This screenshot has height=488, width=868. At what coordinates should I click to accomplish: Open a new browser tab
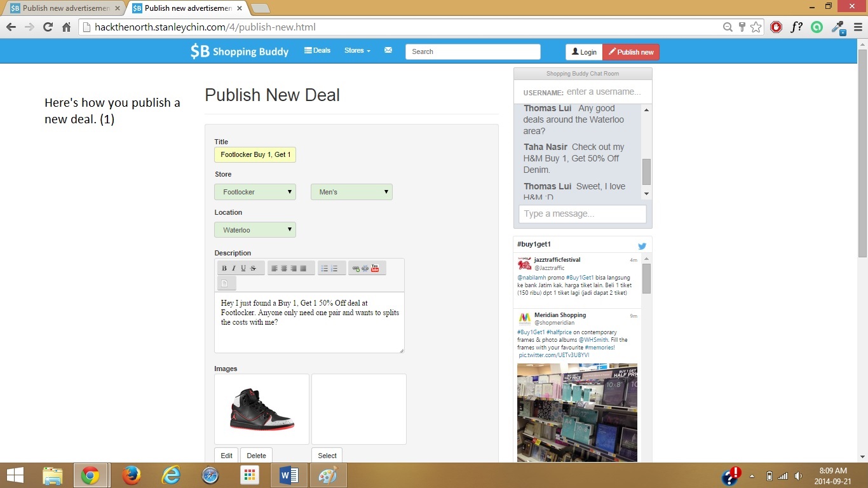(x=260, y=8)
